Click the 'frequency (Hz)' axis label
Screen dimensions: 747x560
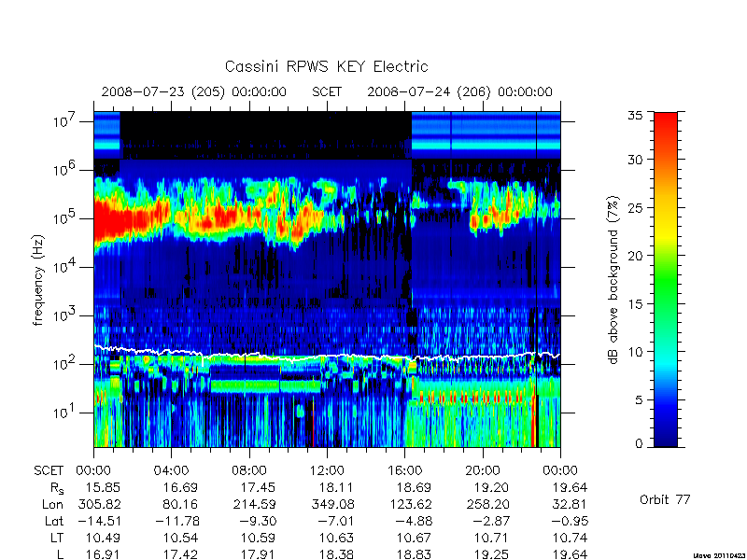(x=38, y=280)
